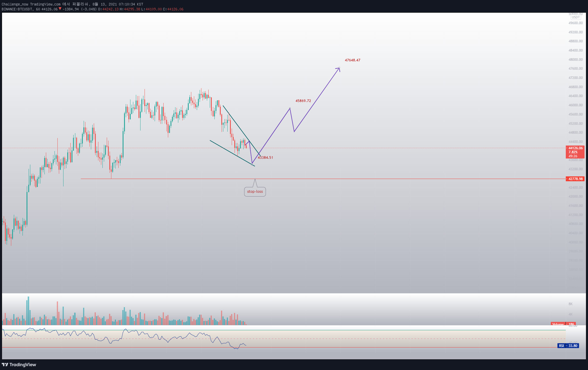
Task: Click the stop-loss callout label
Action: click(255, 192)
